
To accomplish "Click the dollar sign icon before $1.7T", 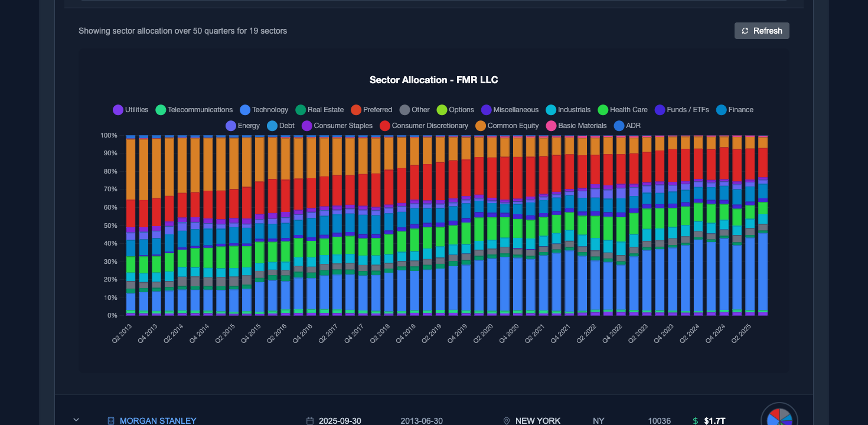I will click(x=696, y=420).
